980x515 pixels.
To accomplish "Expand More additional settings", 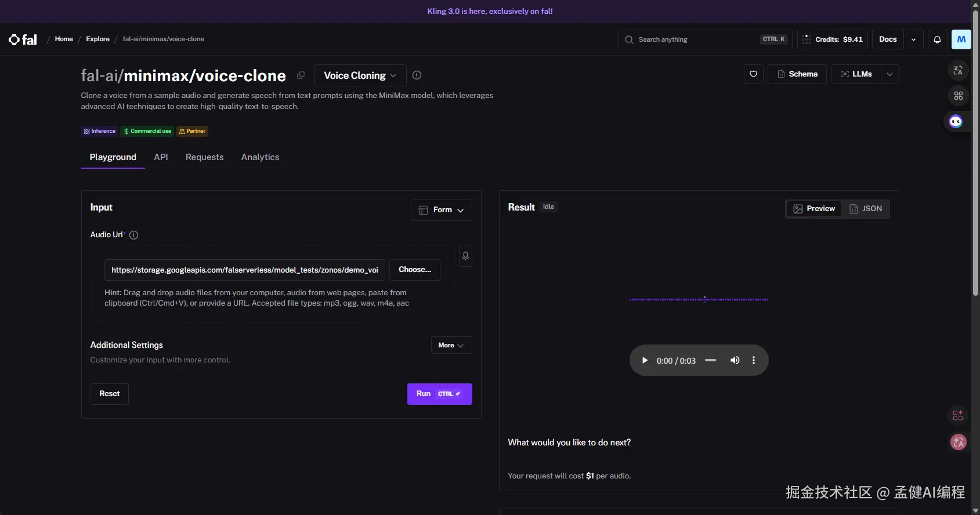I will tap(451, 345).
